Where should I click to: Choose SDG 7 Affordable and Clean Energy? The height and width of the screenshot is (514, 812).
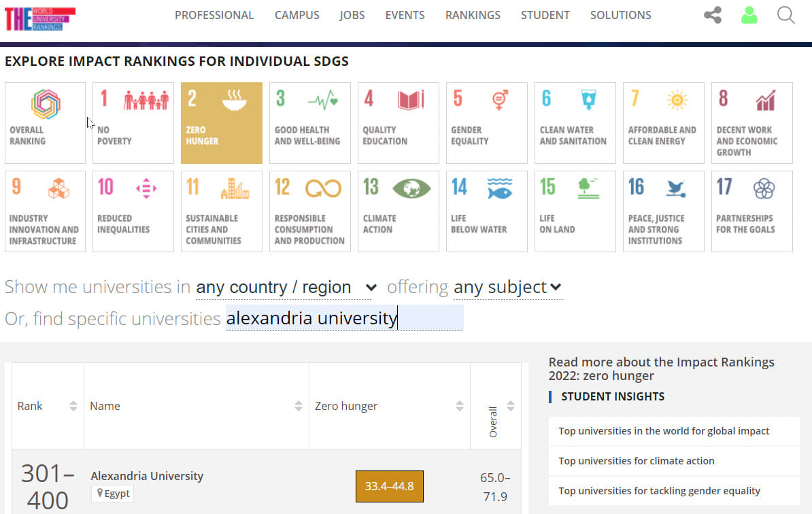663,123
